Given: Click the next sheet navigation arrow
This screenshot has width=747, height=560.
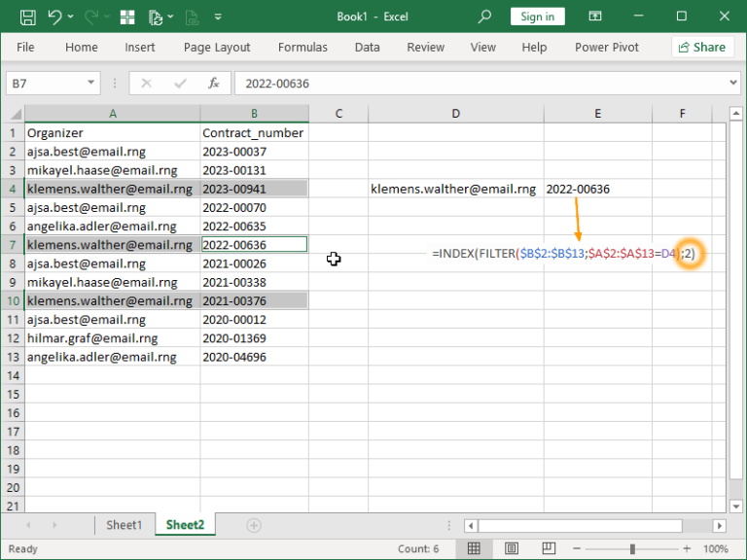Looking at the screenshot, I should click(x=54, y=525).
